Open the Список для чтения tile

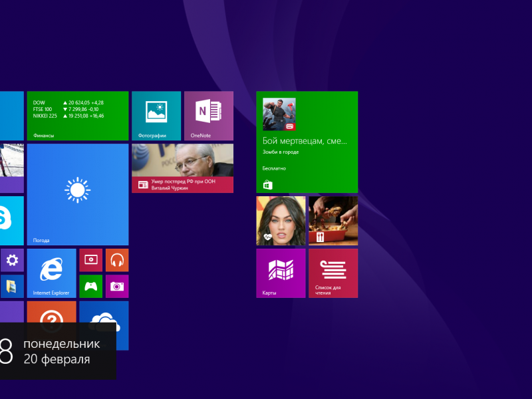pyautogui.click(x=333, y=273)
